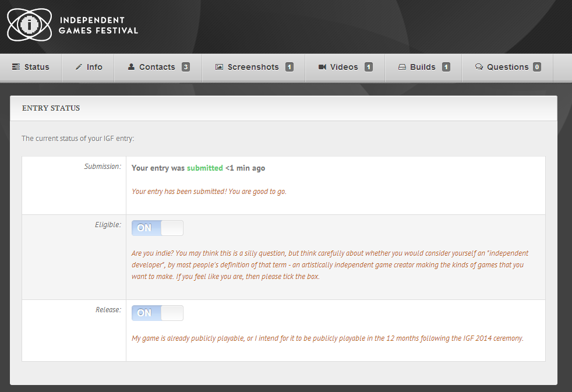Click the Screenshots picture icon

[x=219, y=67]
